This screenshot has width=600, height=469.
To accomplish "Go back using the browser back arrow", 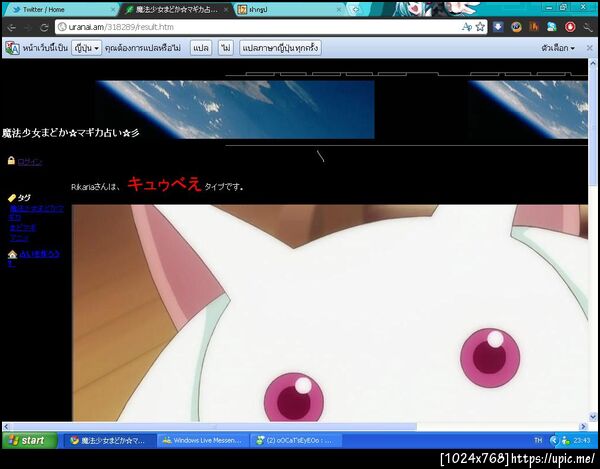I will [x=11, y=27].
